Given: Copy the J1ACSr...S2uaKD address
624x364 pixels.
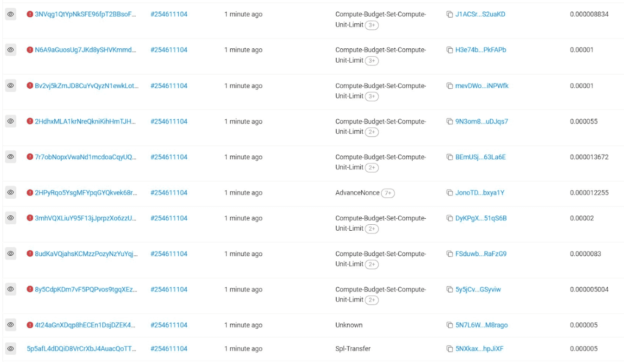Looking at the screenshot, I should [449, 14].
